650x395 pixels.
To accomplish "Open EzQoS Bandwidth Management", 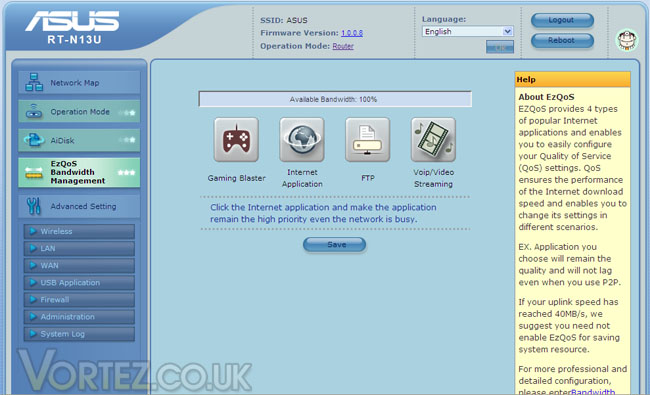I will tap(79, 172).
